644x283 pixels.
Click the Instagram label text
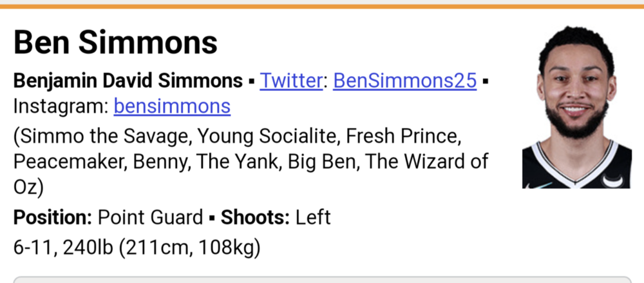coord(61,105)
